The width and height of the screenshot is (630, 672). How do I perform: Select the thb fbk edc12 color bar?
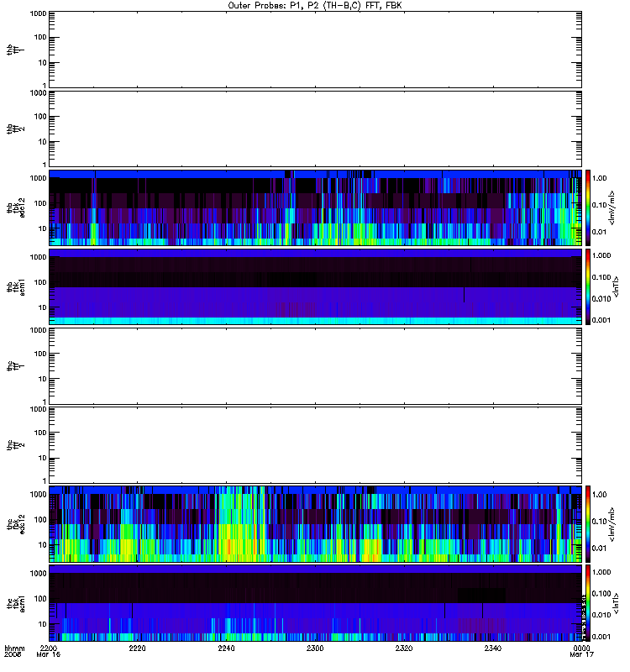588,207
